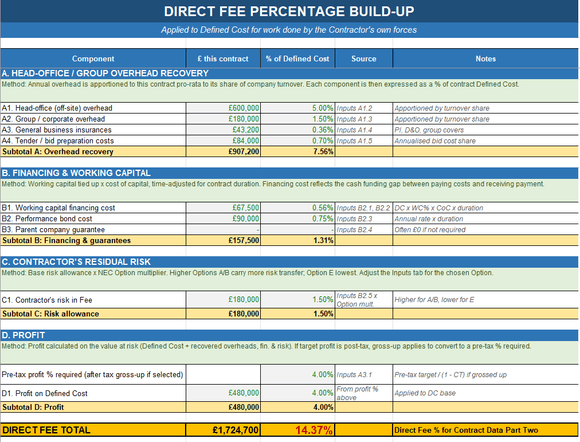Click the 'Higher for A/B, lower for E' note
This screenshot has height=442, width=580.
pyautogui.click(x=485, y=300)
